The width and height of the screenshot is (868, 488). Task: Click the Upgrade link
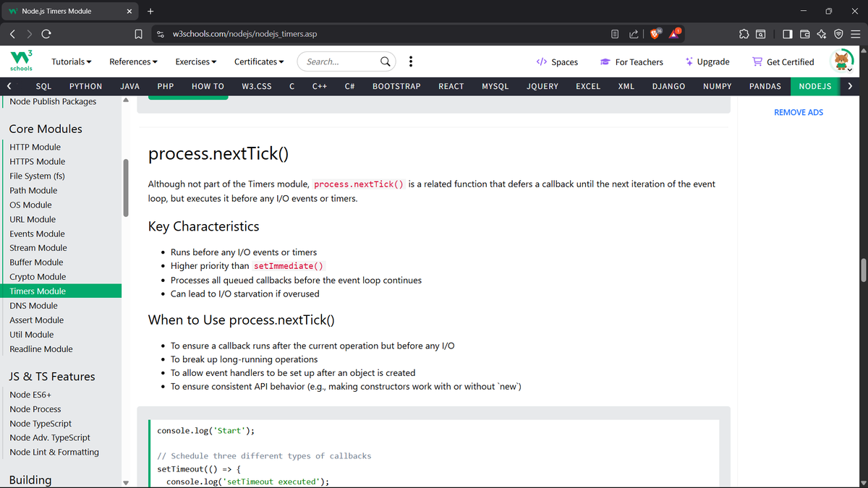click(x=707, y=62)
